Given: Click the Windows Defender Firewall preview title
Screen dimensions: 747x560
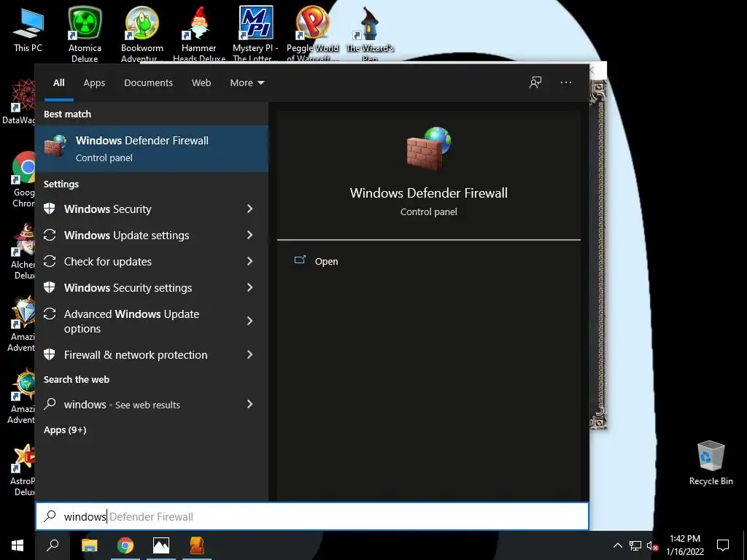Looking at the screenshot, I should tap(429, 192).
